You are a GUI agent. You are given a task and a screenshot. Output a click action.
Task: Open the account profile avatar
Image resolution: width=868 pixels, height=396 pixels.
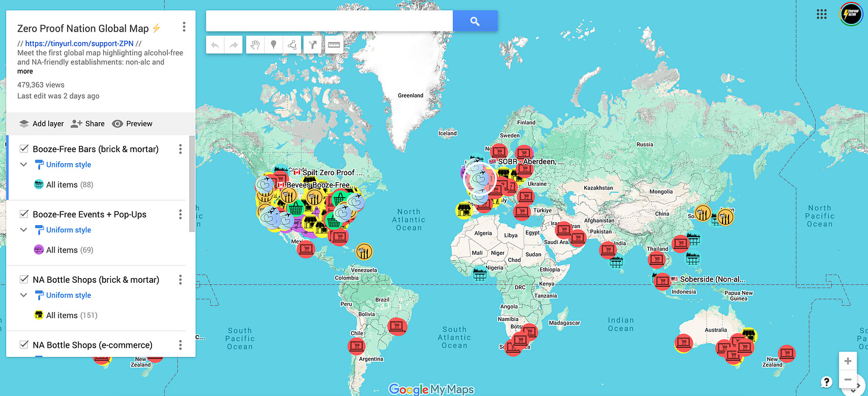pos(851,14)
